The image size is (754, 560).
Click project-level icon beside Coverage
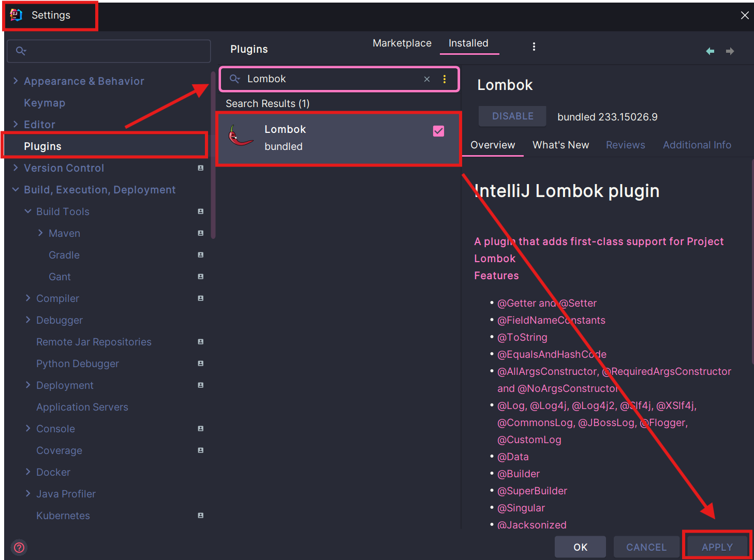tap(200, 450)
